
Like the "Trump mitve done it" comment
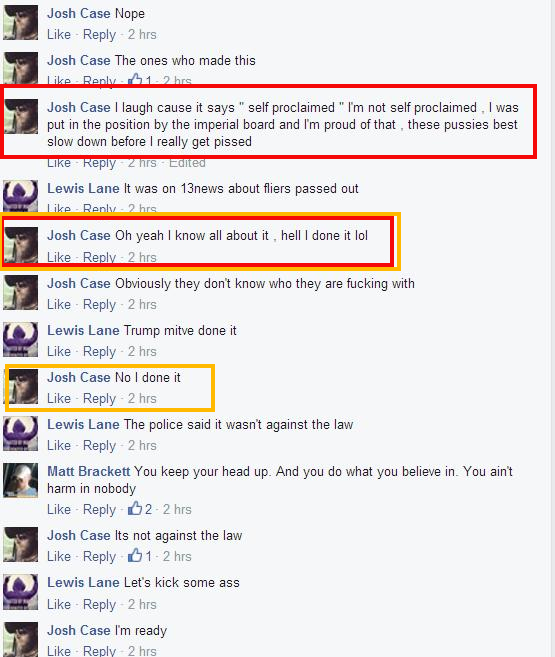click(x=59, y=351)
